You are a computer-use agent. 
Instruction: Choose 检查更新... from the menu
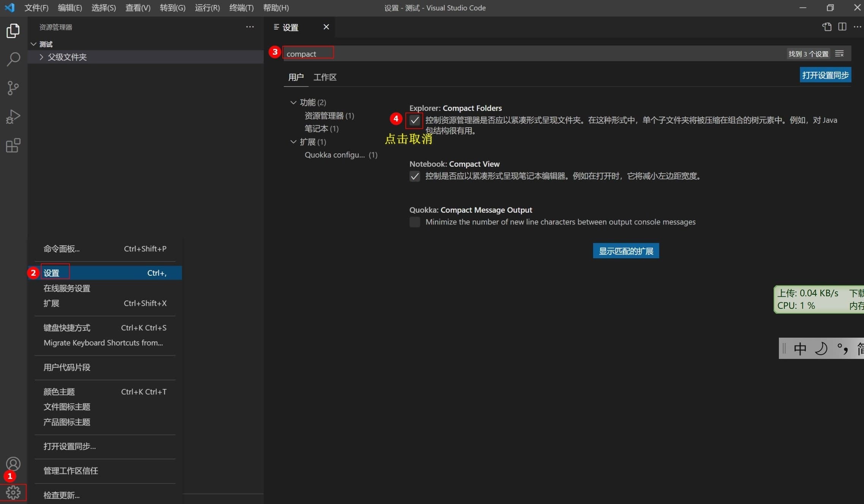(x=105, y=495)
